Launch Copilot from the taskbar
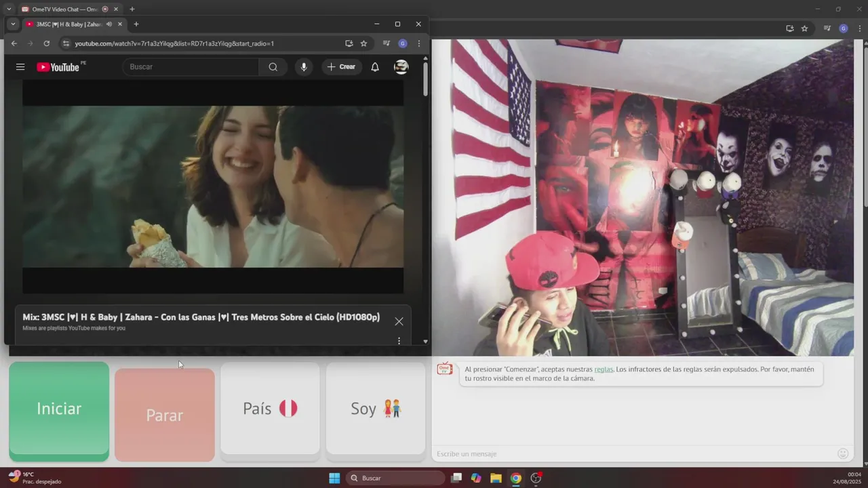Image resolution: width=868 pixels, height=488 pixels. 476,478
